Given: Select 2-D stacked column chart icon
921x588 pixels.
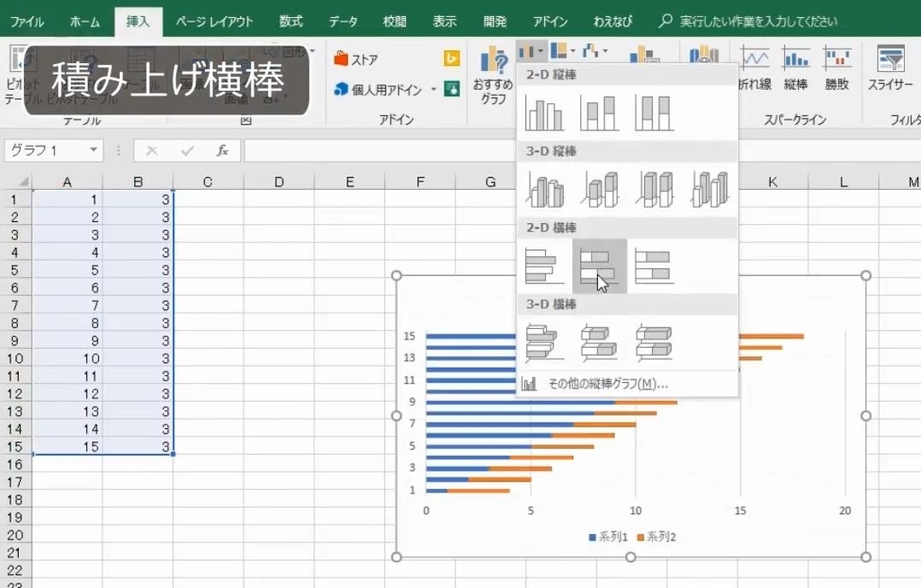Looking at the screenshot, I should pyautogui.click(x=599, y=112).
